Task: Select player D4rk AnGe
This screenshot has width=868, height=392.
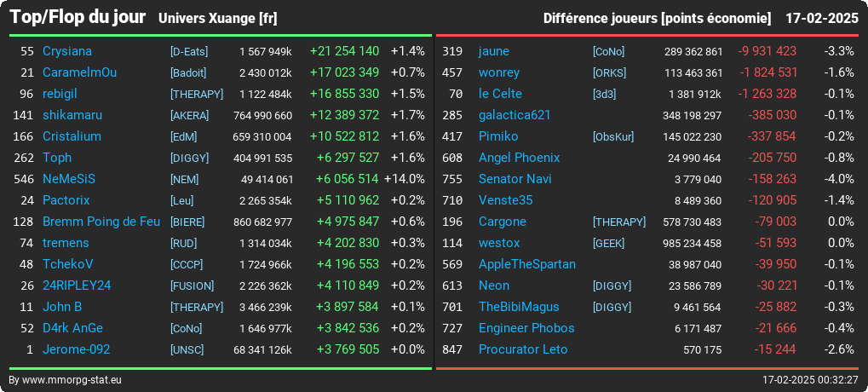Action: point(72,328)
